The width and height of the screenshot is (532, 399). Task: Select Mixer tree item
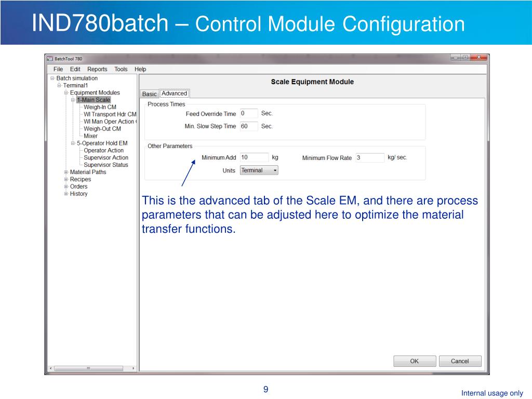(x=90, y=136)
